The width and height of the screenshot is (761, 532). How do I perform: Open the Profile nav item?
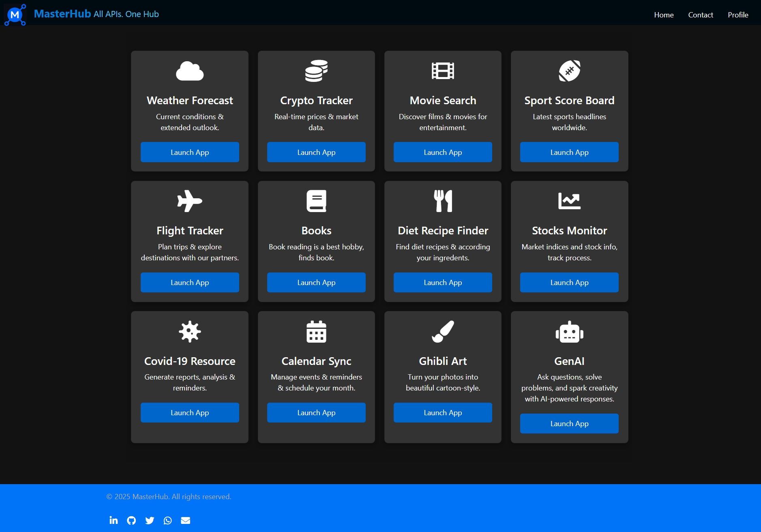tap(738, 15)
